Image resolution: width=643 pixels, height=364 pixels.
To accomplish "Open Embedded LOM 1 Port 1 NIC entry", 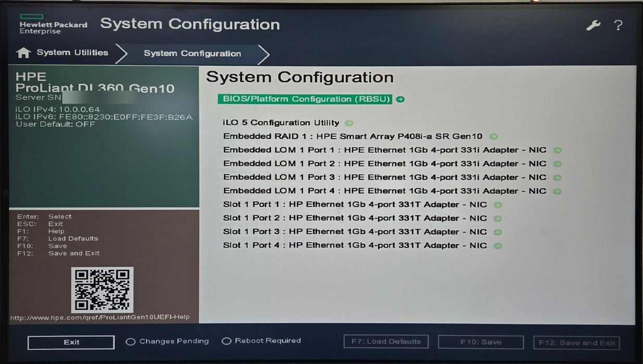I will (x=385, y=150).
